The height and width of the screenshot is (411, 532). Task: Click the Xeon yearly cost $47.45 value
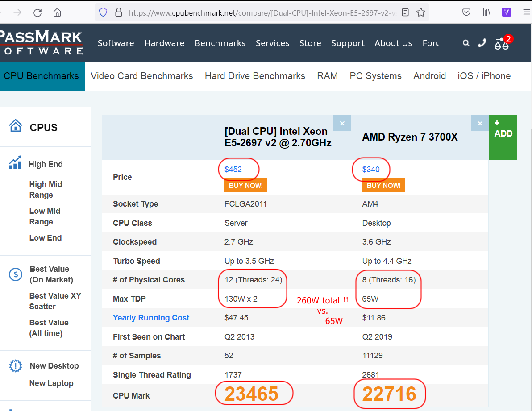pos(236,318)
